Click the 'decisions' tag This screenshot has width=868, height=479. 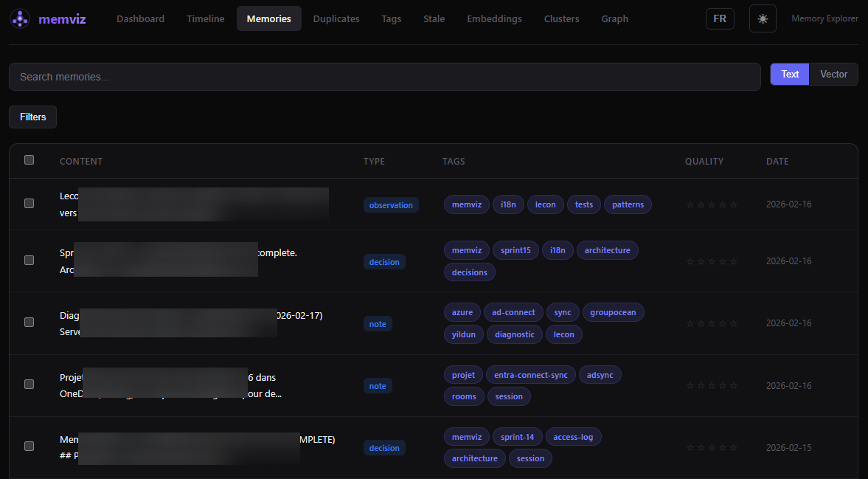[x=470, y=272]
